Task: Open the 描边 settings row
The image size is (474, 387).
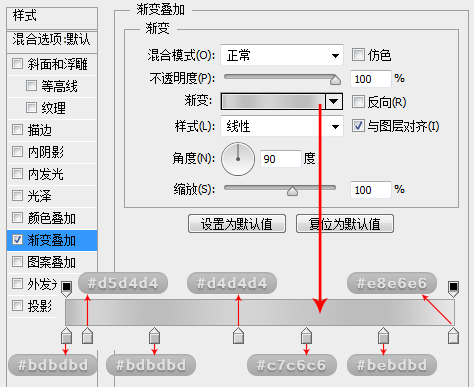Action: click(x=52, y=130)
